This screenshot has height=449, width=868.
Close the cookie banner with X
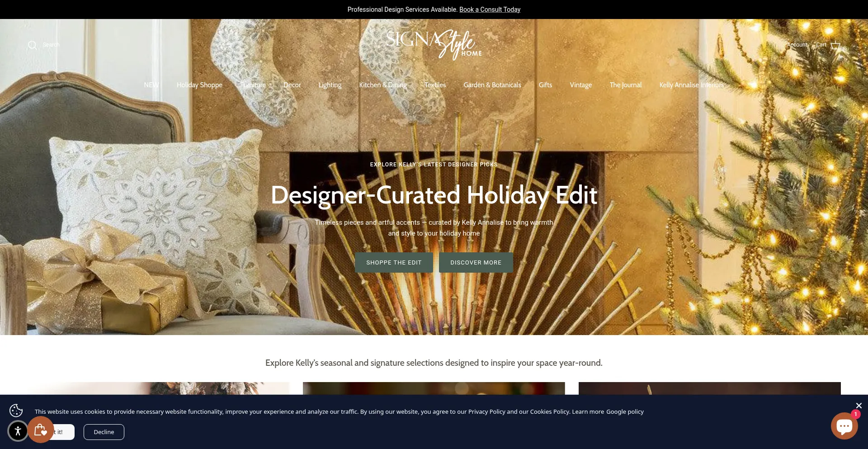coord(859,406)
